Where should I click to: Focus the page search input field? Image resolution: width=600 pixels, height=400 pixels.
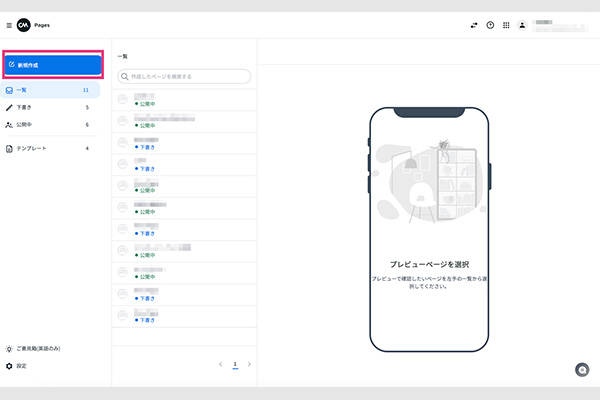tap(185, 76)
